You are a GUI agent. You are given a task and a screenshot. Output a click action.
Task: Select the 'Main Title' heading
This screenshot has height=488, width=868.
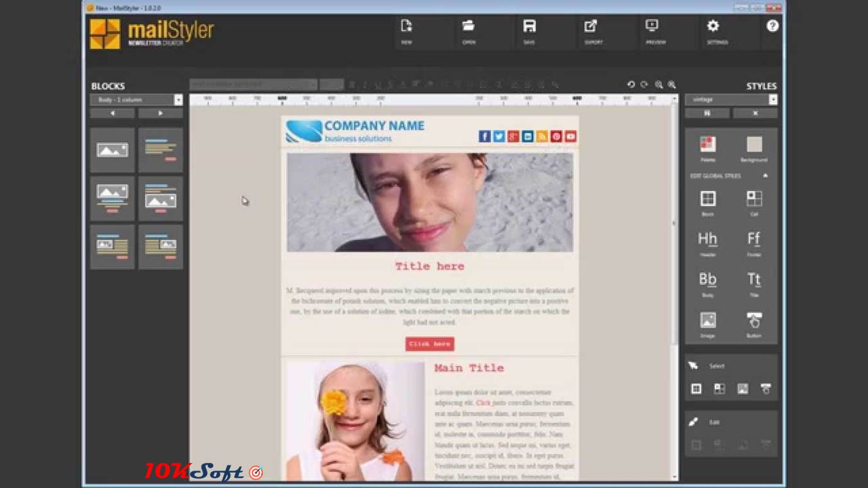469,368
